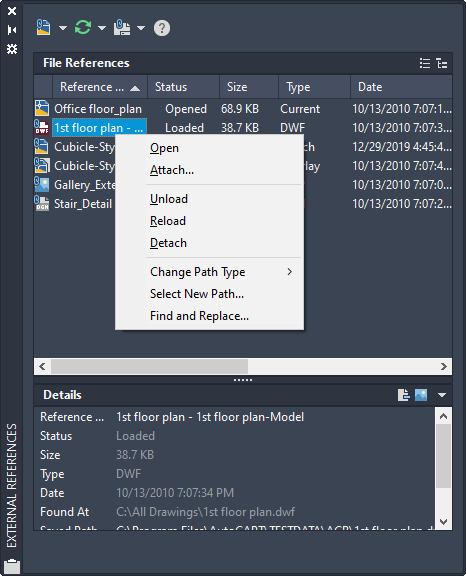466x576 pixels.
Task: Open the palette properties gear icon
Action: pyautogui.click(x=12, y=49)
